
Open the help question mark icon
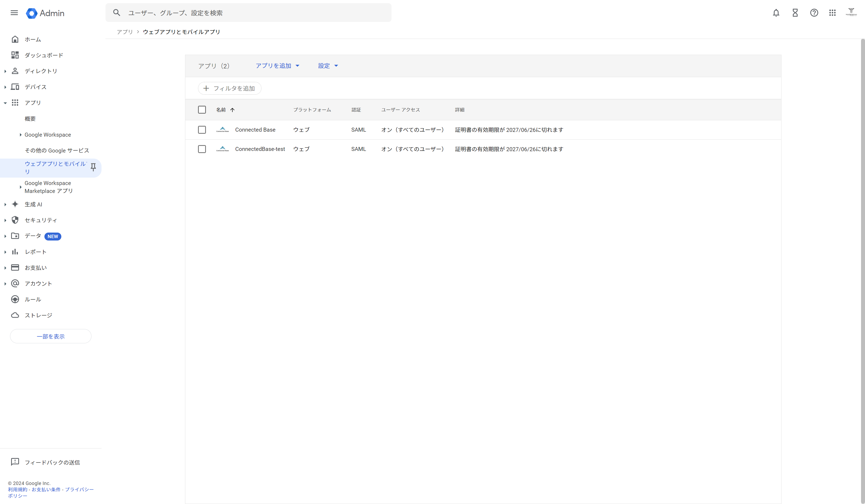(814, 13)
